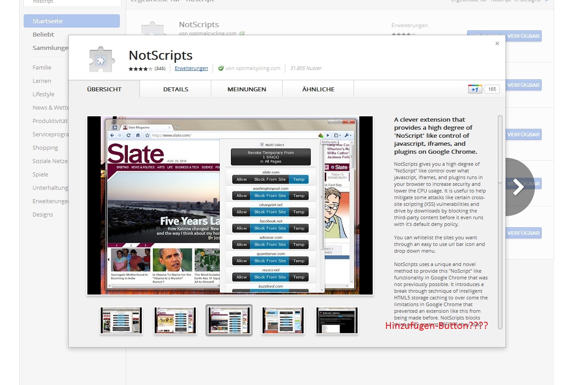
Task: Open the MEINUNGEN tab
Action: point(247,89)
